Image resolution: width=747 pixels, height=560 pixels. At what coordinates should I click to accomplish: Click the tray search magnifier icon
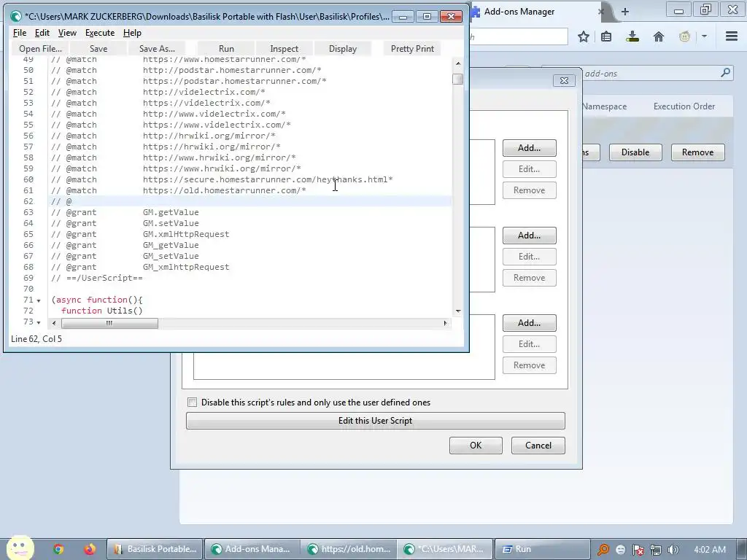603,550
